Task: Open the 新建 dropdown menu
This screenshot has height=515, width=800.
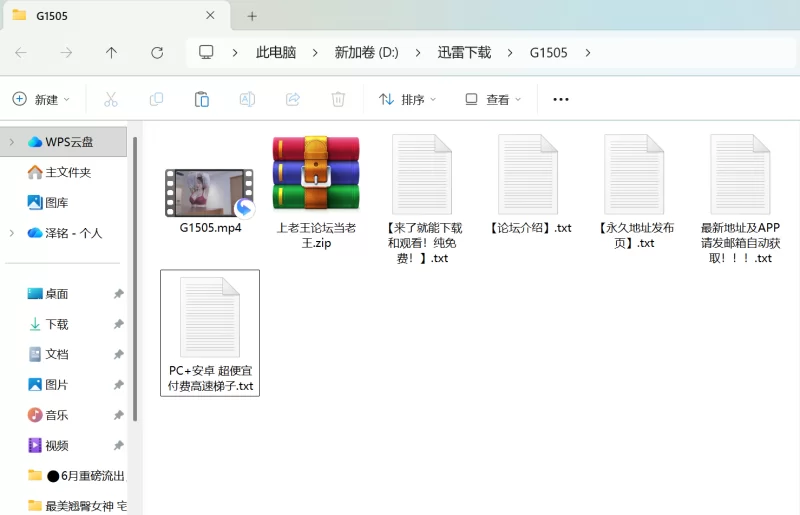Action: 41,99
